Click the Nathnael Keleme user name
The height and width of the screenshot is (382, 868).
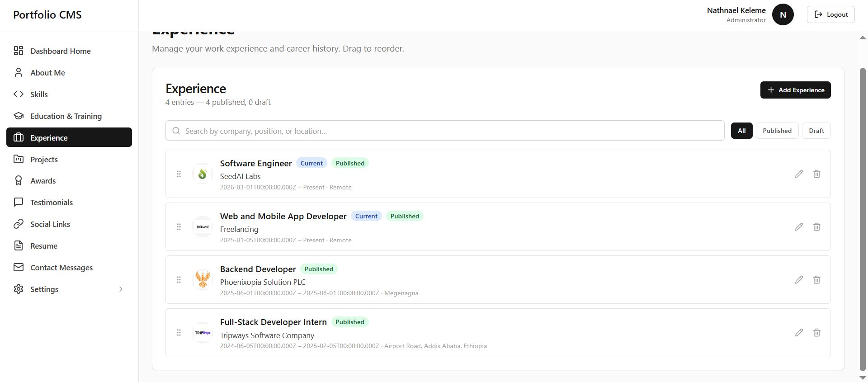pyautogui.click(x=736, y=10)
